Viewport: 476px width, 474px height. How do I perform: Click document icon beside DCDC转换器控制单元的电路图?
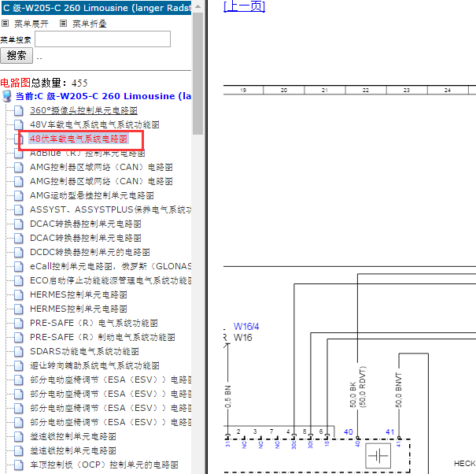click(19, 252)
